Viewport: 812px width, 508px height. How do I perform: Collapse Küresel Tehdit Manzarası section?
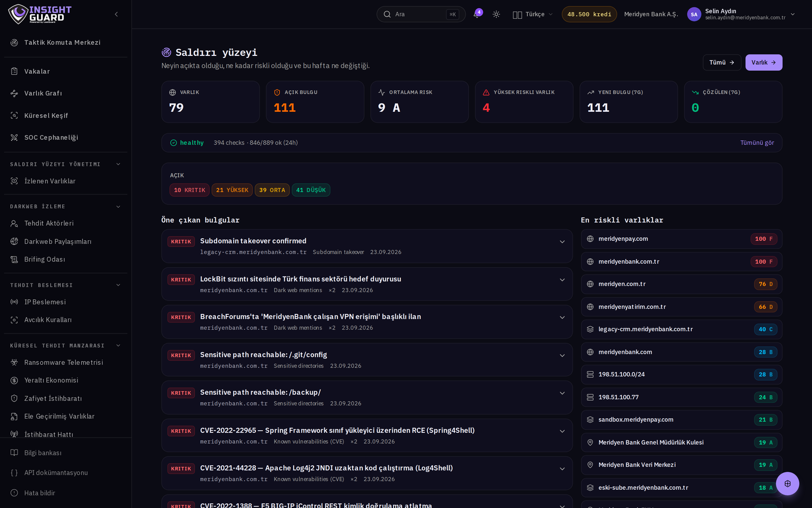(x=118, y=346)
